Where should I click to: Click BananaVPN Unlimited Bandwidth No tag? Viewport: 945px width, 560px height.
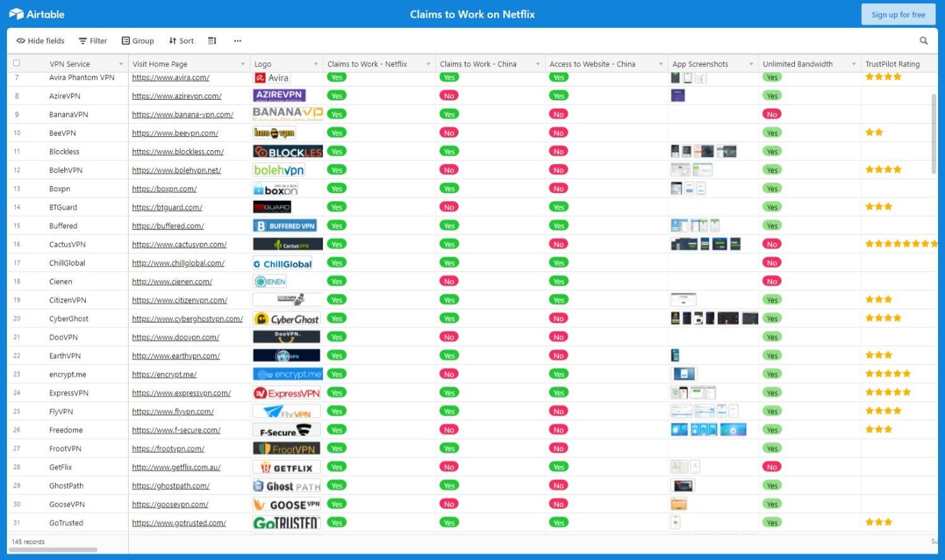click(x=772, y=114)
